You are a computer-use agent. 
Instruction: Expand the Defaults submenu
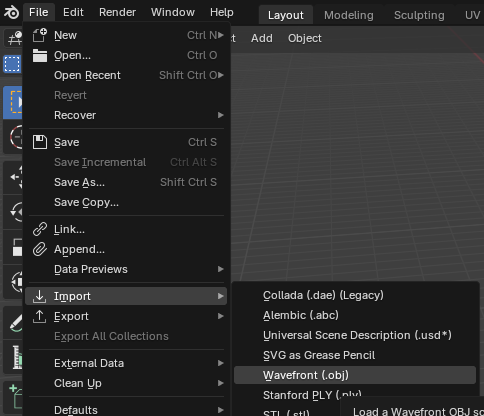[x=126, y=410]
